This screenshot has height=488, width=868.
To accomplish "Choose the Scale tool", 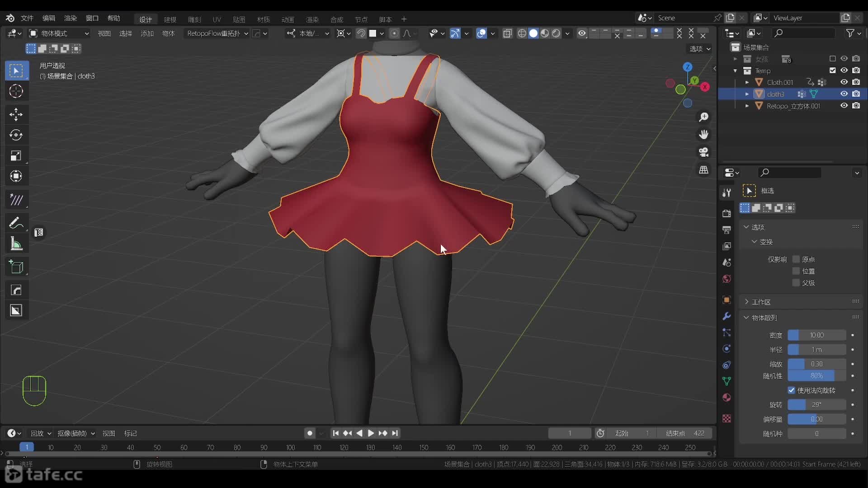I will click(x=16, y=156).
